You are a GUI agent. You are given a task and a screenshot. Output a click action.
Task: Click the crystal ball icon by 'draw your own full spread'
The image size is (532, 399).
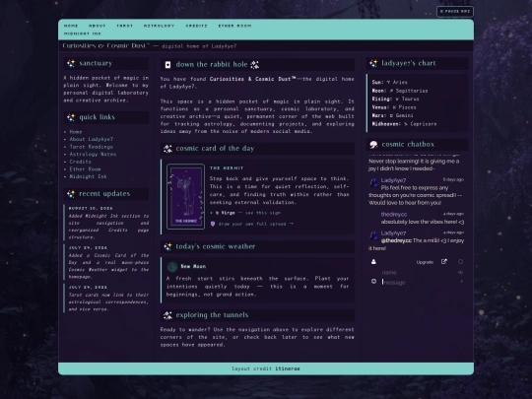[x=213, y=224]
